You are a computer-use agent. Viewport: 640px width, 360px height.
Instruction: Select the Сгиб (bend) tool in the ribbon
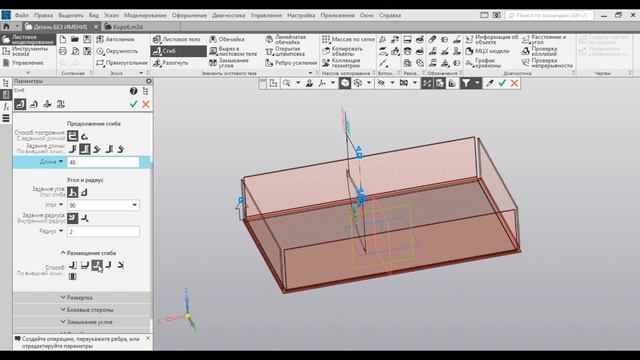point(178,51)
